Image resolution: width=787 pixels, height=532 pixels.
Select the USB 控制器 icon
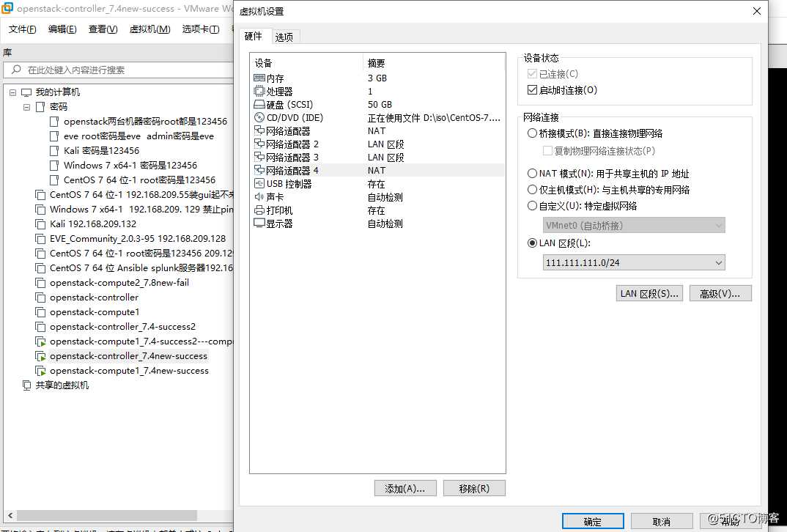259,184
